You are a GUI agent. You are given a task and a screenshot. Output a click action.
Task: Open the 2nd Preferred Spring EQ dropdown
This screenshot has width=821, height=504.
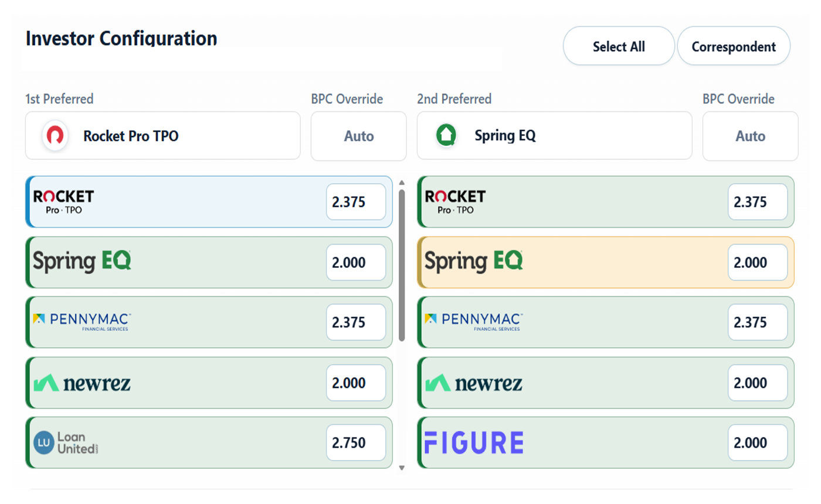[x=554, y=136]
